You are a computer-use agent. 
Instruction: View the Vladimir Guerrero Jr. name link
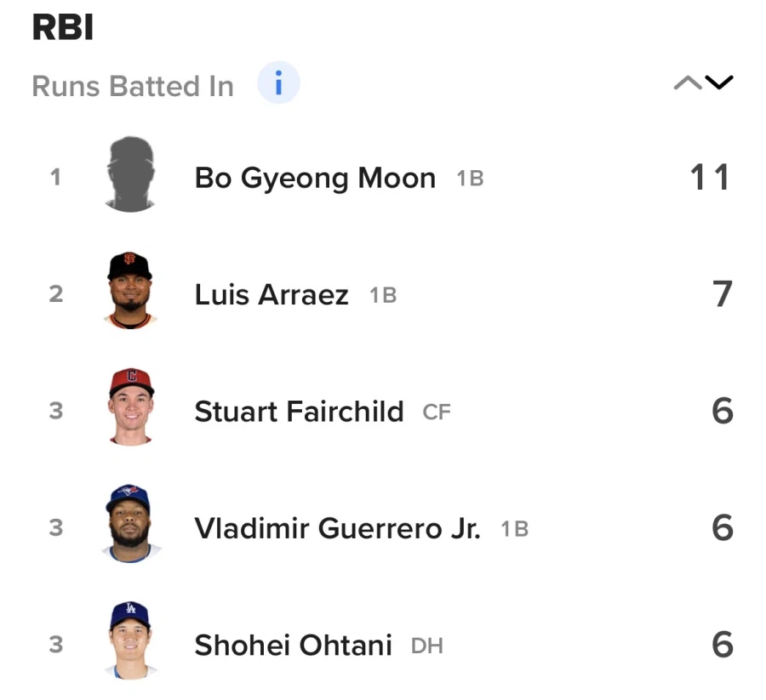pyautogui.click(x=337, y=528)
